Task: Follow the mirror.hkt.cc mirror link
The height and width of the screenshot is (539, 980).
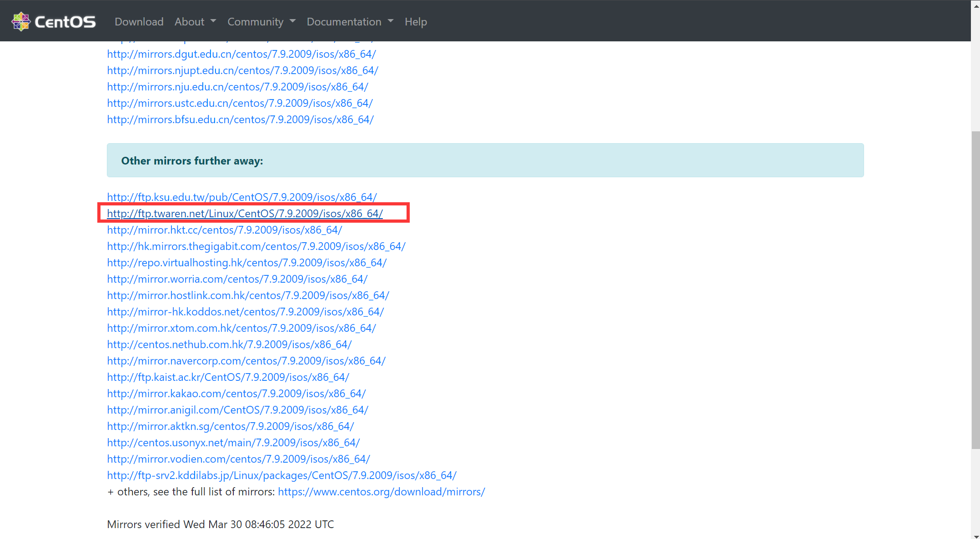Action: pyautogui.click(x=224, y=230)
